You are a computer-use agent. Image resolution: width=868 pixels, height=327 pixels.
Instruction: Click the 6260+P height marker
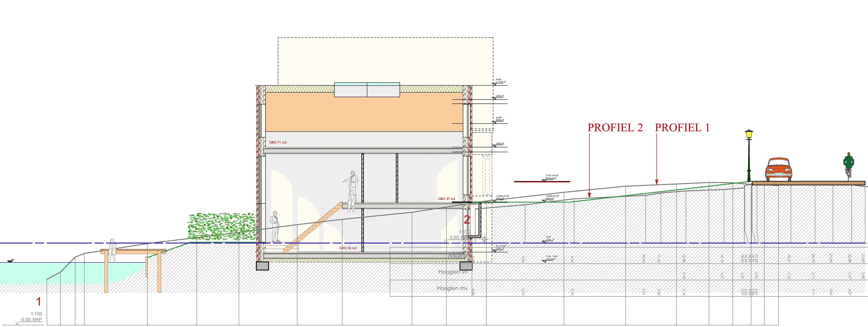(x=500, y=96)
